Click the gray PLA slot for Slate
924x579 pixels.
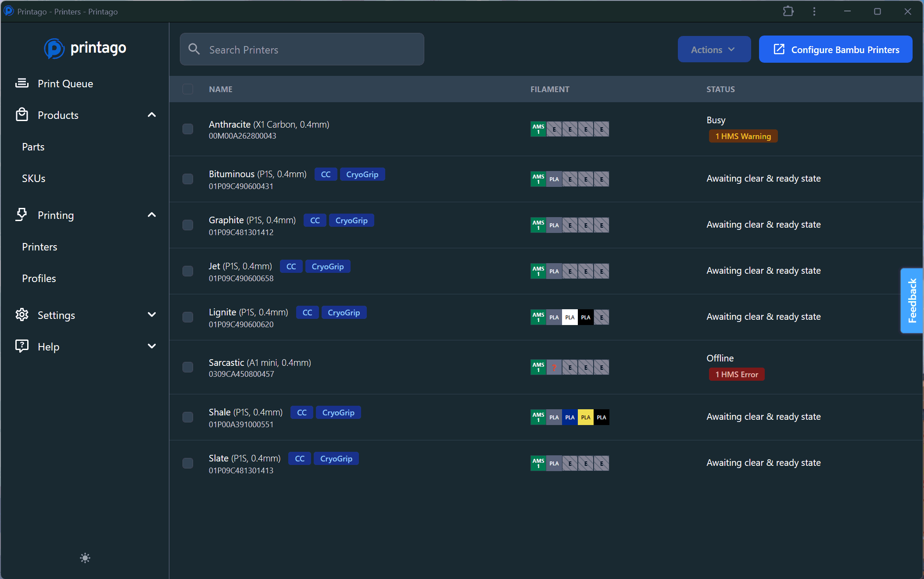[554, 463]
